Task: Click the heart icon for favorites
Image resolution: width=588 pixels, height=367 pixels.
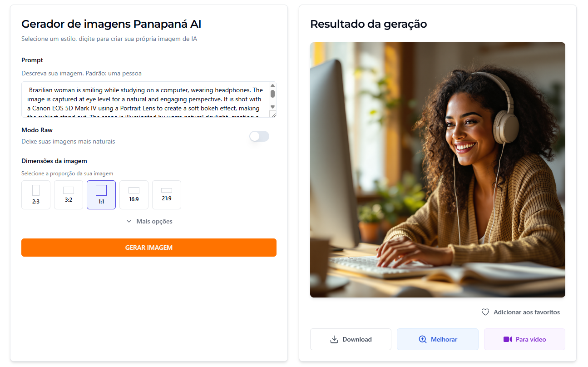Action: point(485,312)
